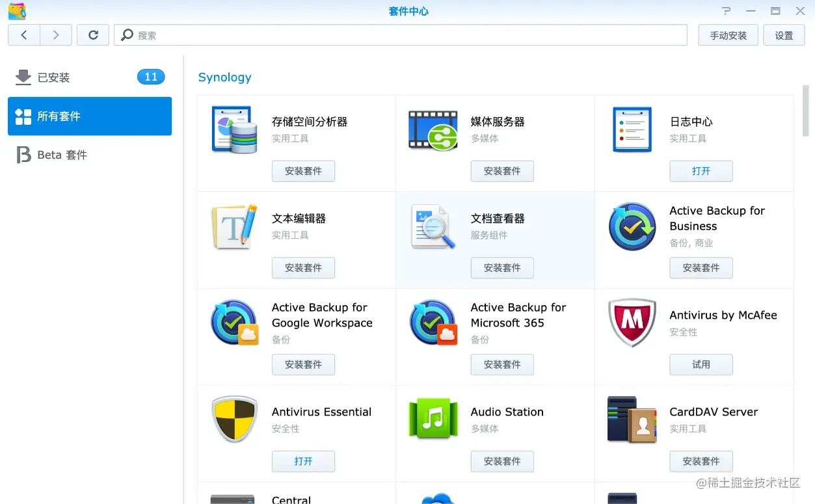This screenshot has height=504, width=815.
Task: Install 文档查看器 with 安装套件
Action: [x=502, y=268]
